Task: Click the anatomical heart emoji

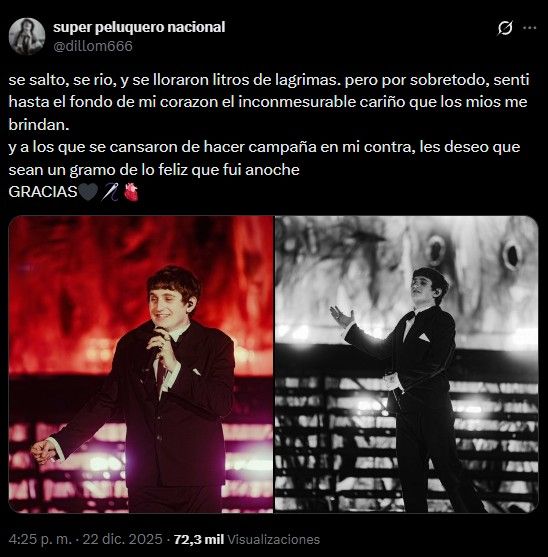Action: coord(131,192)
